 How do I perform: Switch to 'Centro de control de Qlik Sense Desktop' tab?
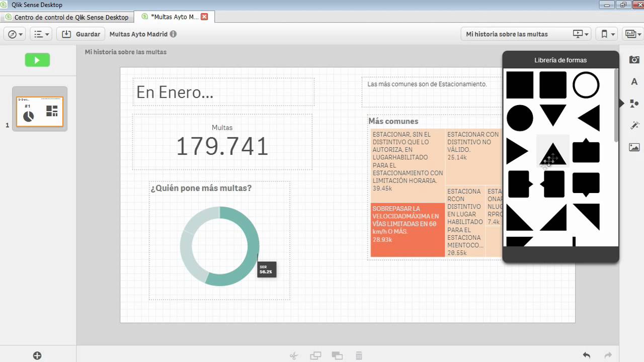pos(67,17)
